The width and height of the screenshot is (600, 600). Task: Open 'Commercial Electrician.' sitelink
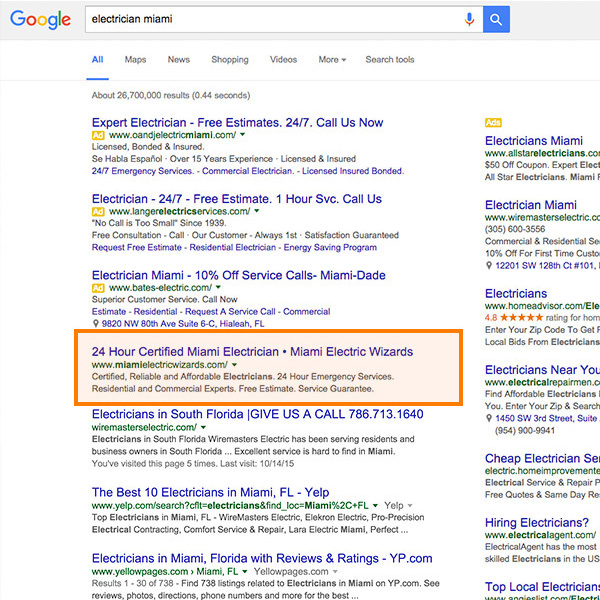click(248, 171)
